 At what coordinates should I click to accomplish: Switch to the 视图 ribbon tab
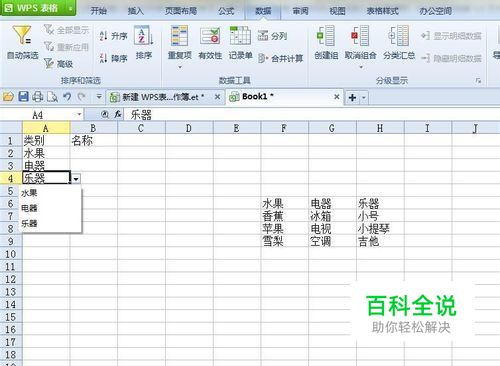(x=337, y=11)
